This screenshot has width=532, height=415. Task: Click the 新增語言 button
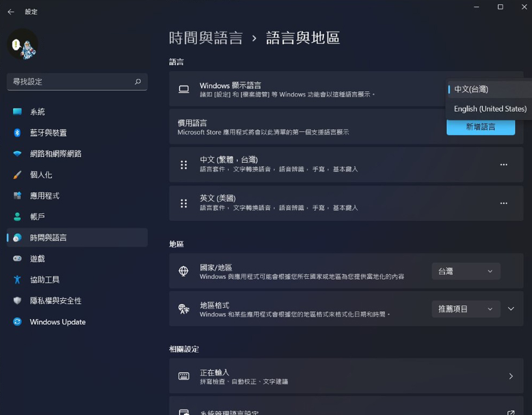(x=480, y=127)
